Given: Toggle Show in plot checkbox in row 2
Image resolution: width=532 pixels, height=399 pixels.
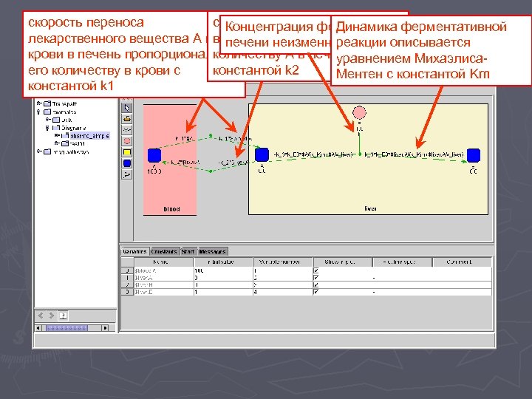Looking at the screenshot, I should pos(316,284).
